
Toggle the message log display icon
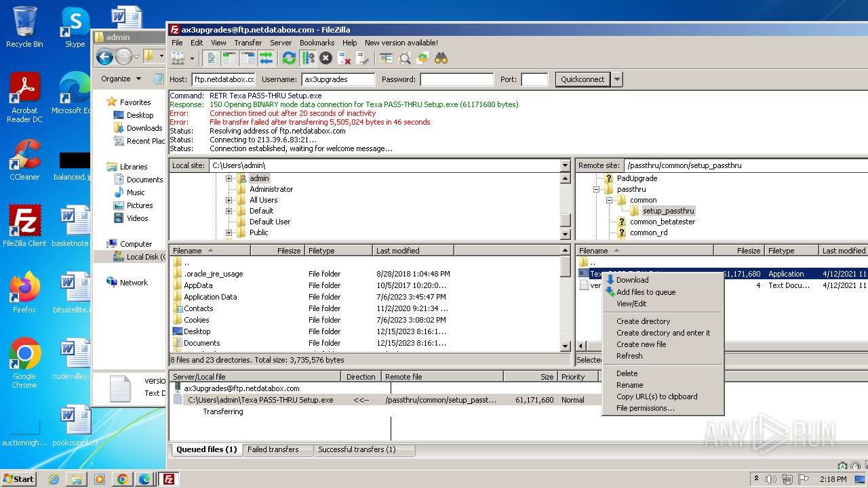(212, 58)
